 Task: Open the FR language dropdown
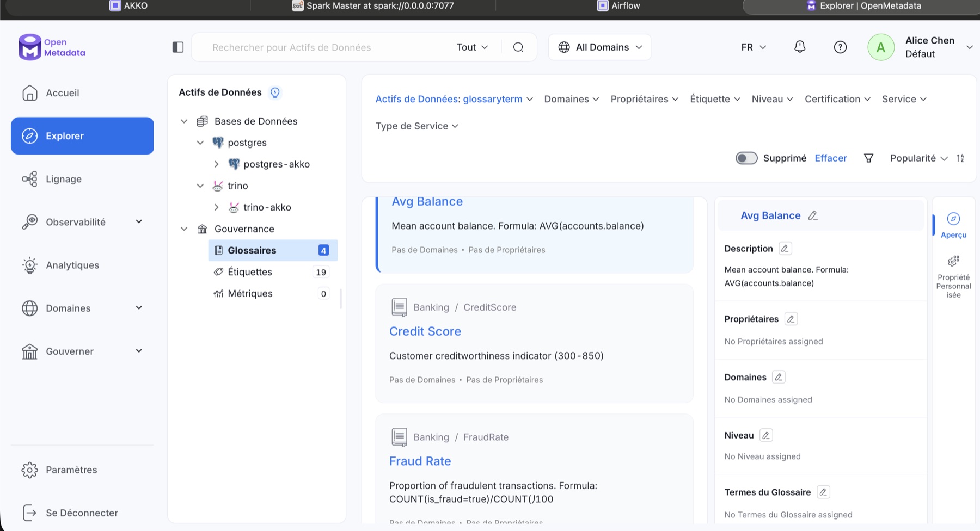(x=754, y=47)
